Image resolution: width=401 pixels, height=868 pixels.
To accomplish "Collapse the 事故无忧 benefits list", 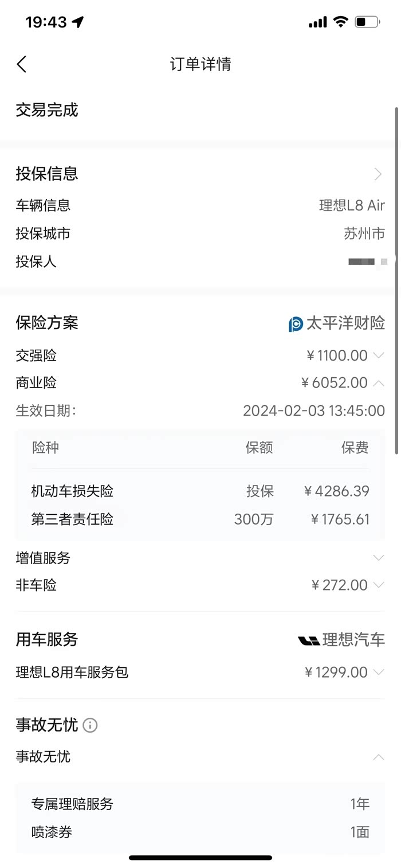I will click(x=378, y=757).
